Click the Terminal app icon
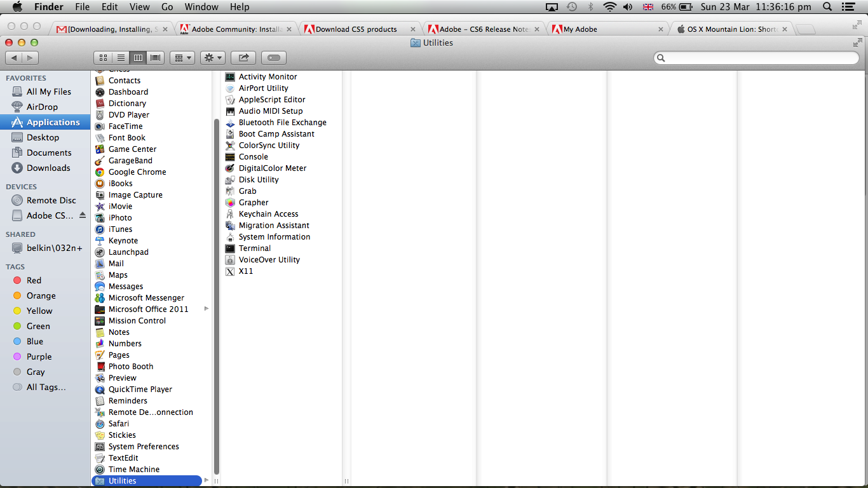 [x=230, y=248]
